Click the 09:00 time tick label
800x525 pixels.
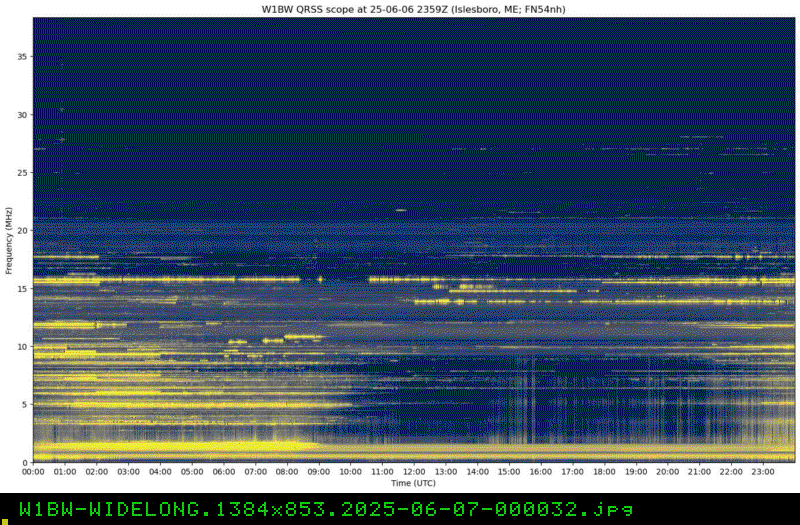click(x=319, y=472)
